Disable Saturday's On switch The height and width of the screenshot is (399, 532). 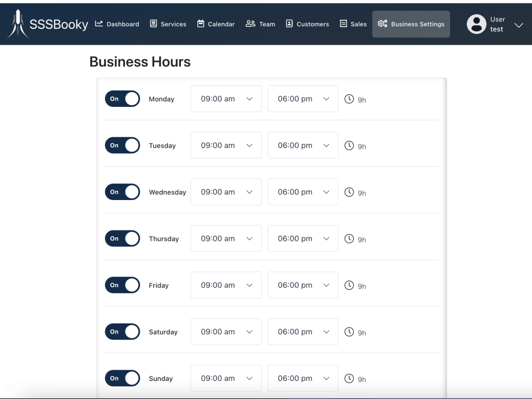point(122,331)
